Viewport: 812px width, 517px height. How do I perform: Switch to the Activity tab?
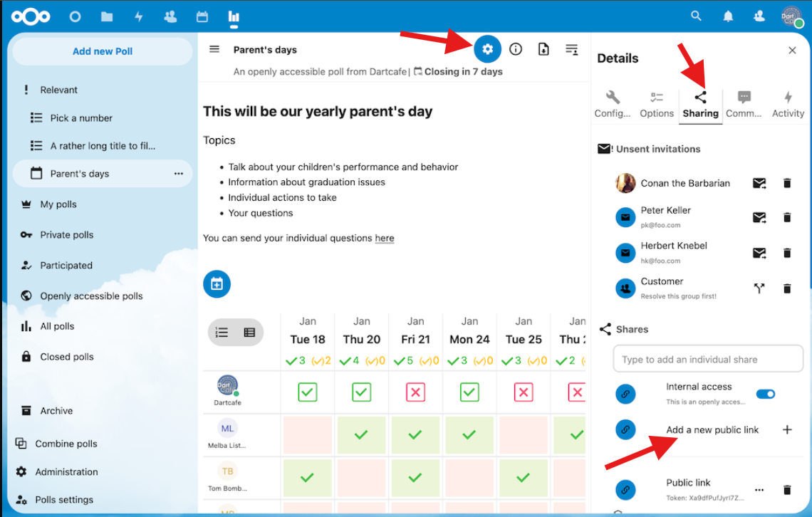[x=788, y=104]
